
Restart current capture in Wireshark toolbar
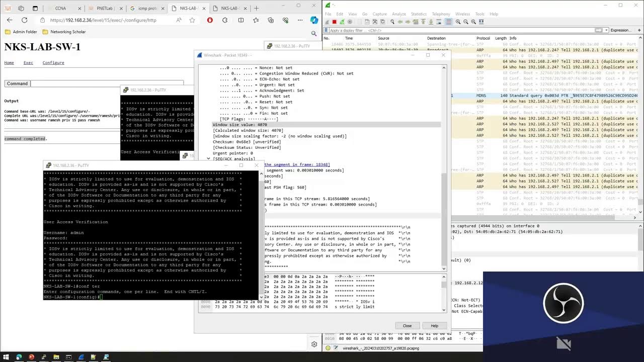(342, 22)
